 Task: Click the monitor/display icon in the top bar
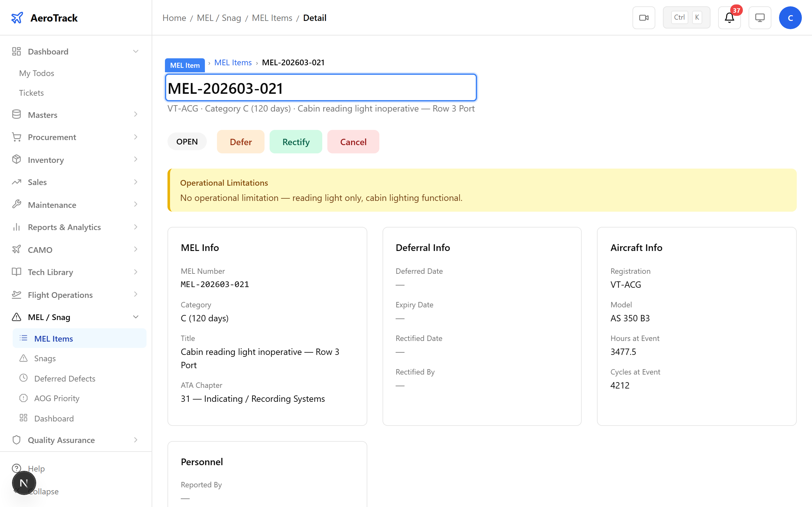[x=760, y=17]
